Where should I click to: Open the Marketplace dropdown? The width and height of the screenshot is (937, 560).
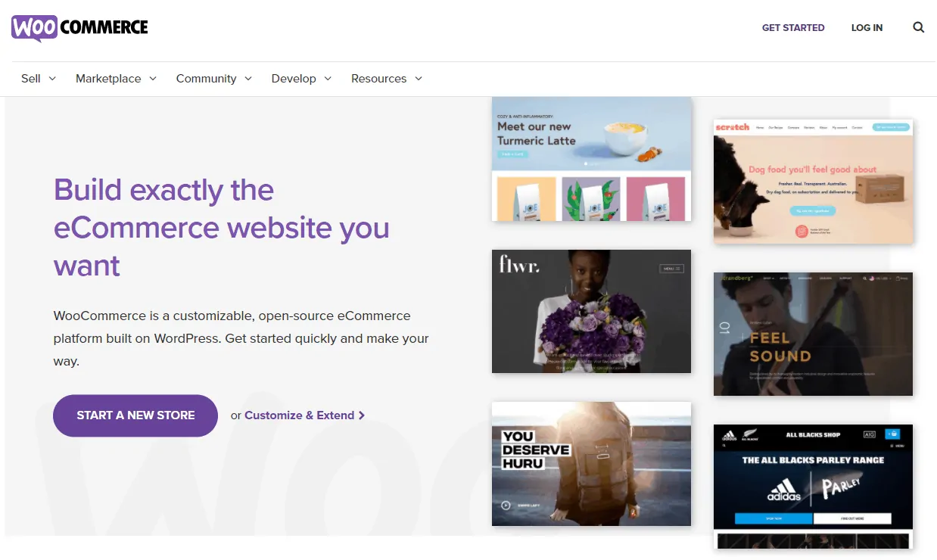[115, 78]
